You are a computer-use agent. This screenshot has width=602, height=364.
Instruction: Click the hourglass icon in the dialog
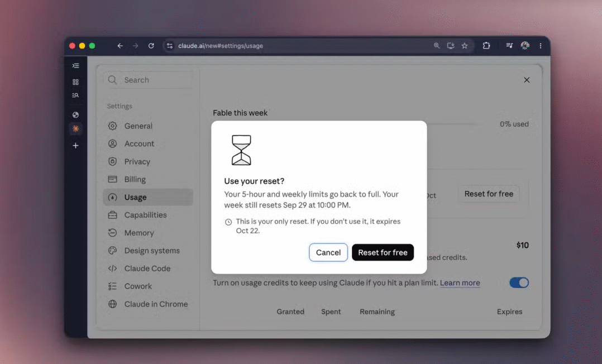point(241,150)
